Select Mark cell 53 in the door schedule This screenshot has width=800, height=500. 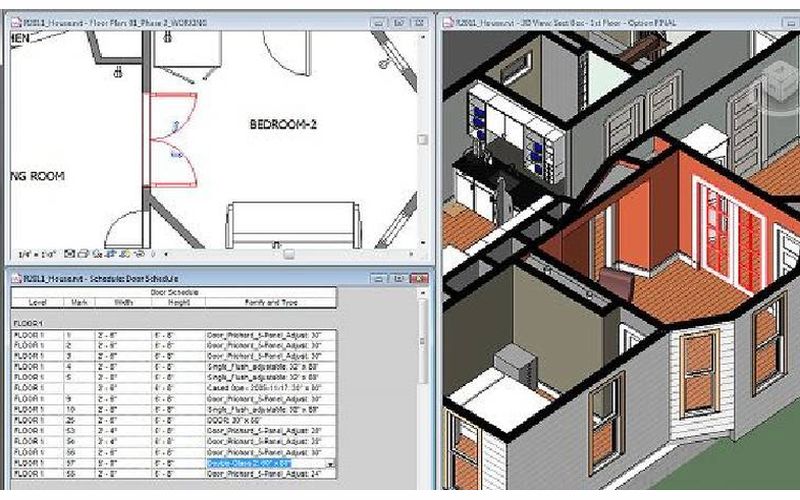[x=80, y=432]
